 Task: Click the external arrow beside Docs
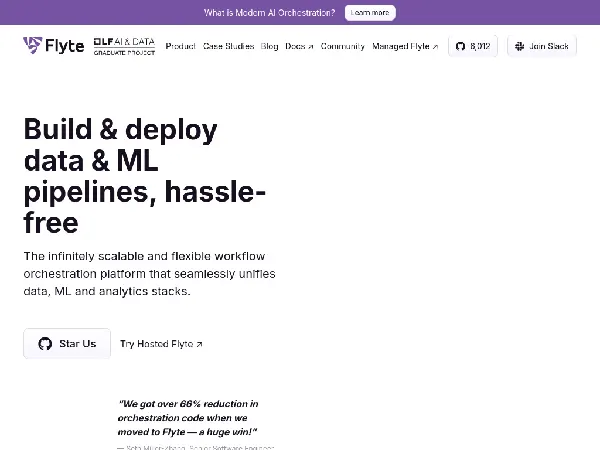point(310,47)
